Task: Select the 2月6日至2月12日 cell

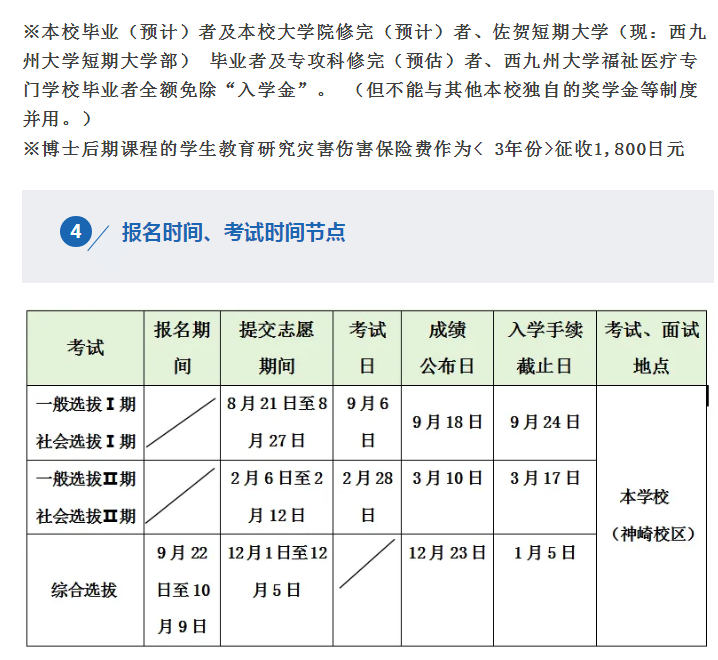Action: click(277, 497)
